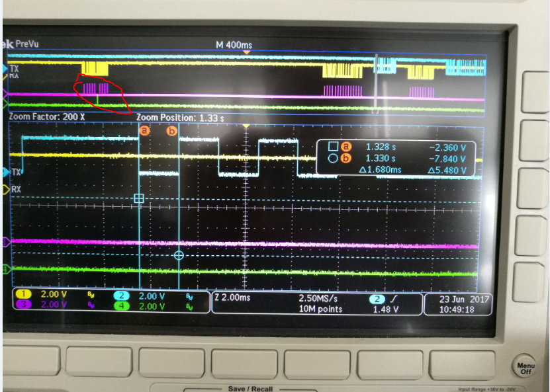Click the channel 3 purple badge

point(24,304)
